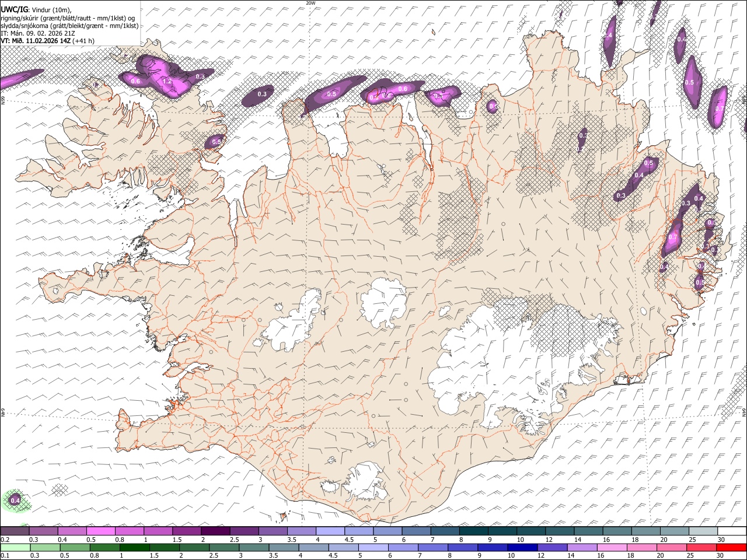Viewport: 747px width, 560px height.
Task: Select the top-row legend swatch starting at 12
Action: point(560,531)
